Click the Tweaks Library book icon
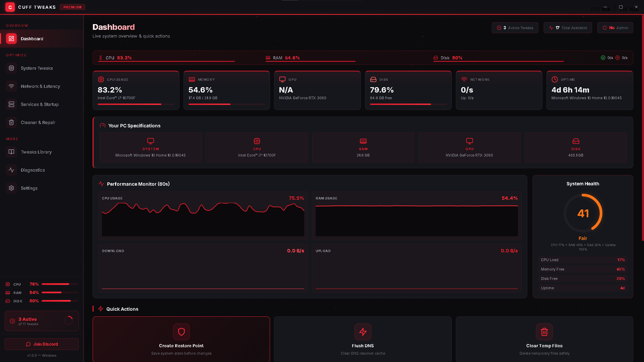 click(11, 152)
